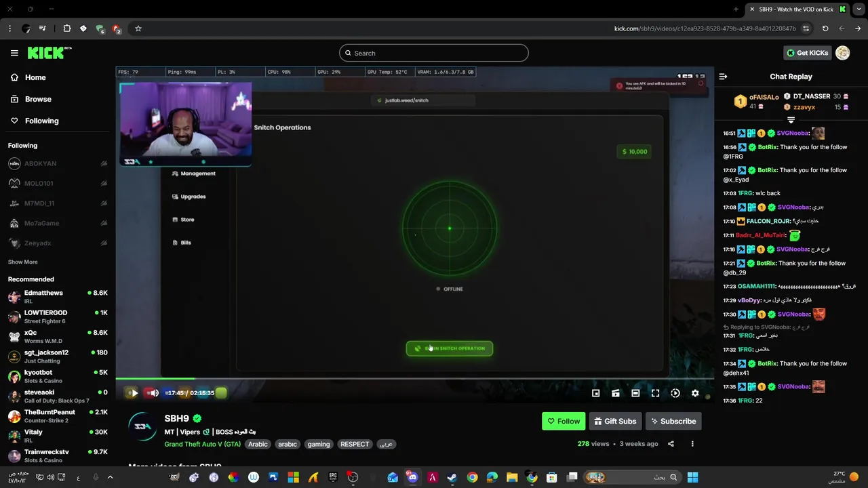Open Discord from the taskbar

coord(412,477)
